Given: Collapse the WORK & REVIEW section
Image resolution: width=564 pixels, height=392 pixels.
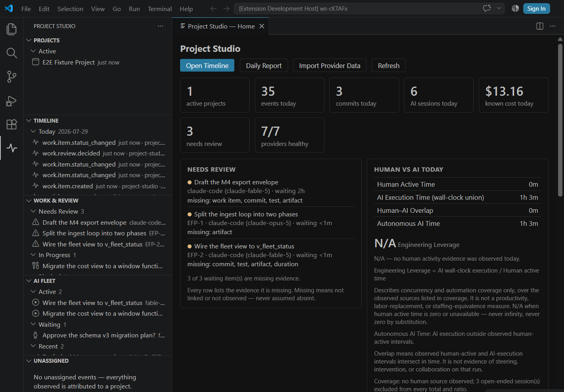Looking at the screenshot, I should point(28,201).
